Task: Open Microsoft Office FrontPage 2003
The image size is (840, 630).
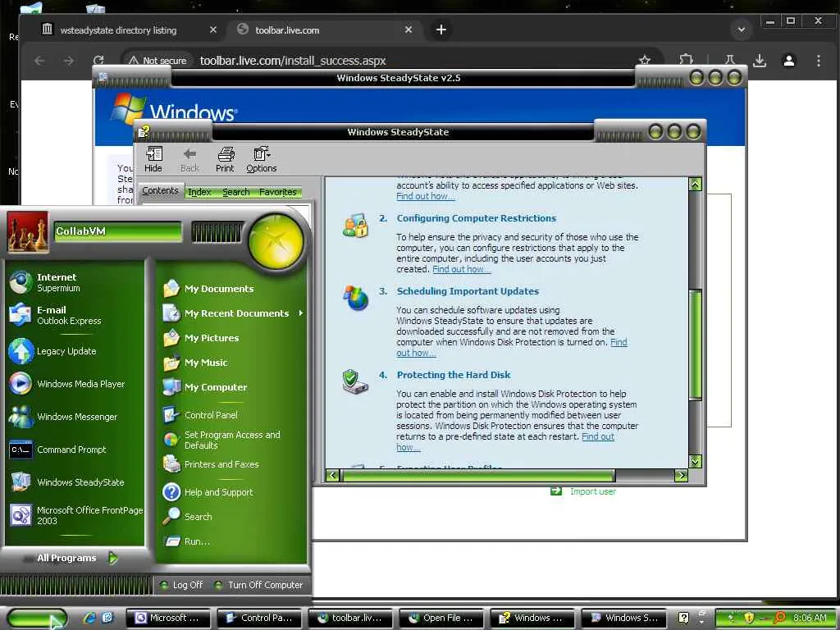Action: [75, 515]
